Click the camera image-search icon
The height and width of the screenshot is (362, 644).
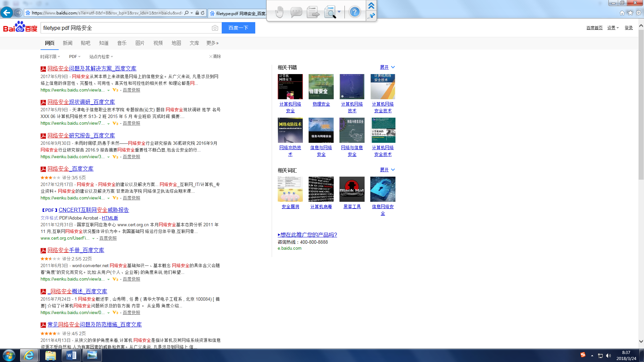(215, 28)
